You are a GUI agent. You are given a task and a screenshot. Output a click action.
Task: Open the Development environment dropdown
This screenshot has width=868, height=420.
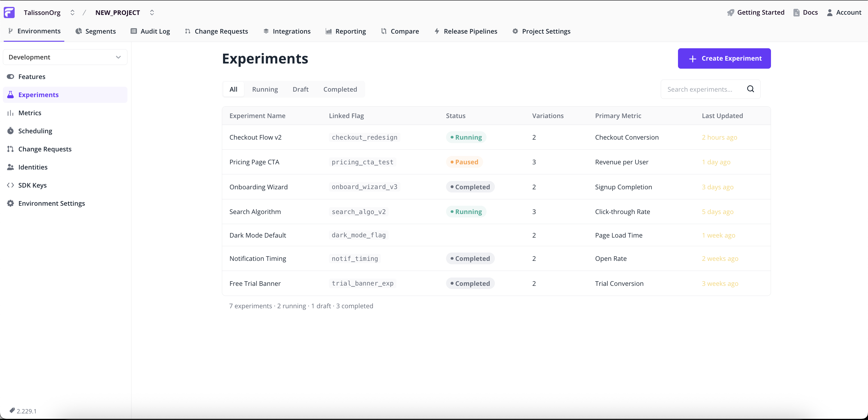tap(65, 57)
